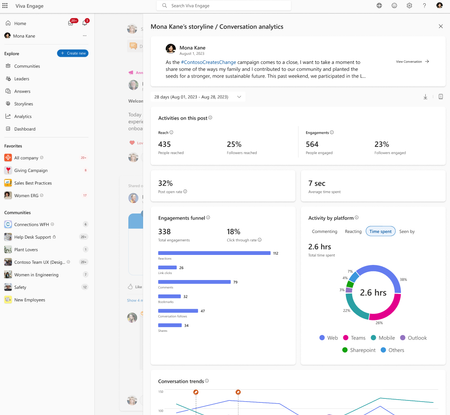Show info for Post open rate
450x415 pixels.
click(185, 191)
